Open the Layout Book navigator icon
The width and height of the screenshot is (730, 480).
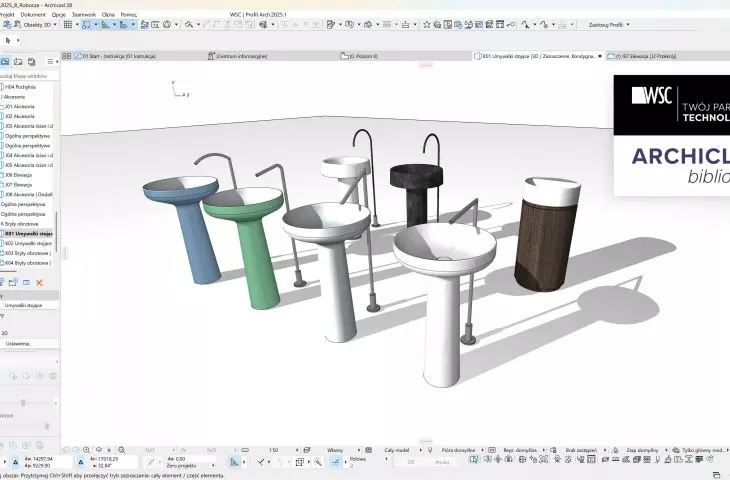tap(31, 61)
